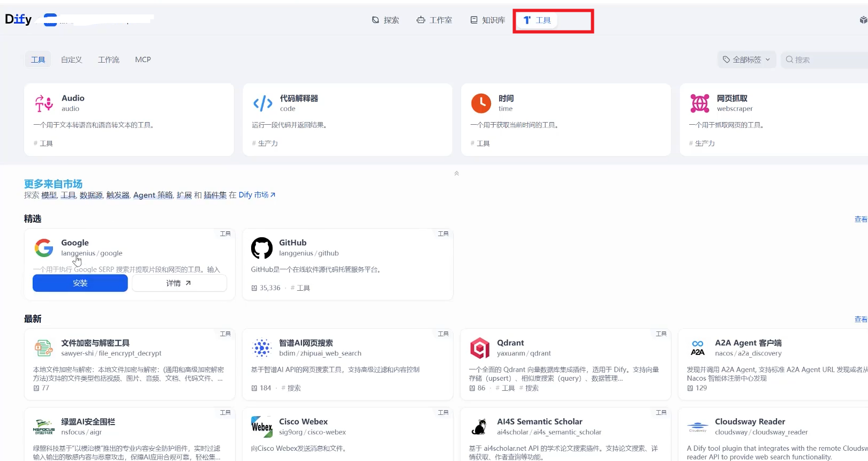Click the yaxuanm / qdrant author text
Screen dimensions: 868x461
click(x=524, y=353)
